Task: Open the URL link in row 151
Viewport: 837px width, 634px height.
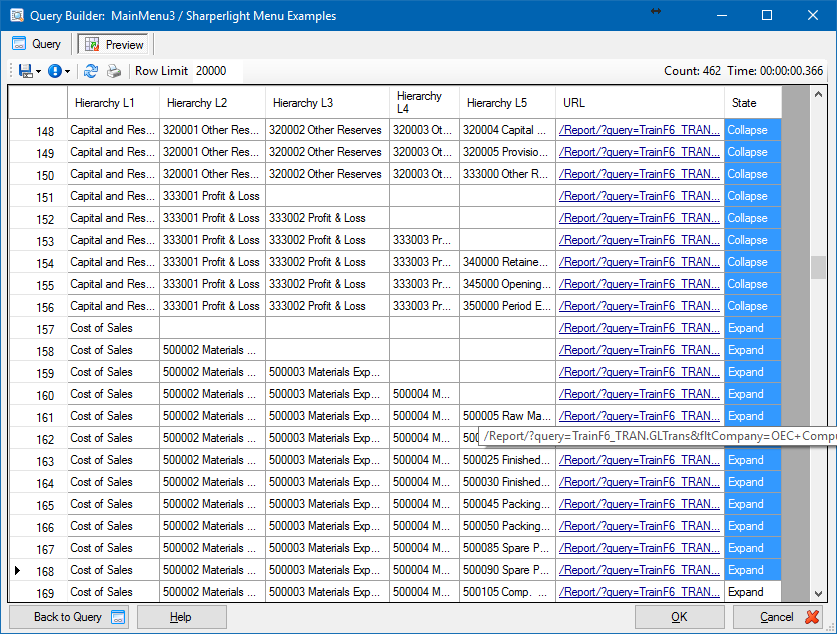Action: pyautogui.click(x=639, y=196)
